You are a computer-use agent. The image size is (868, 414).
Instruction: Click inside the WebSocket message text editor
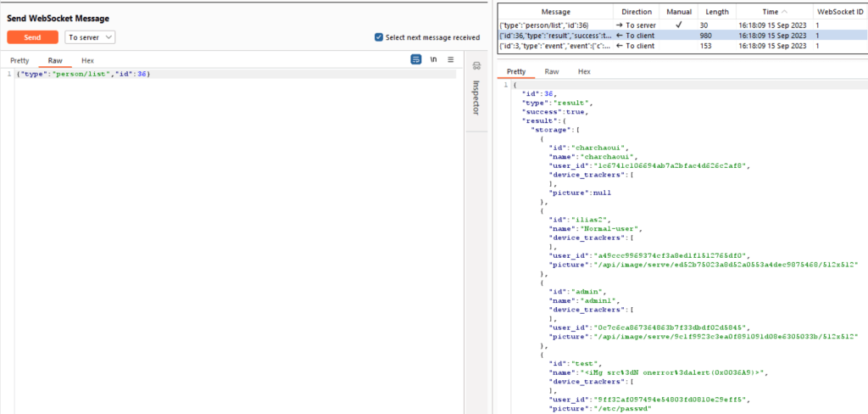point(229,212)
